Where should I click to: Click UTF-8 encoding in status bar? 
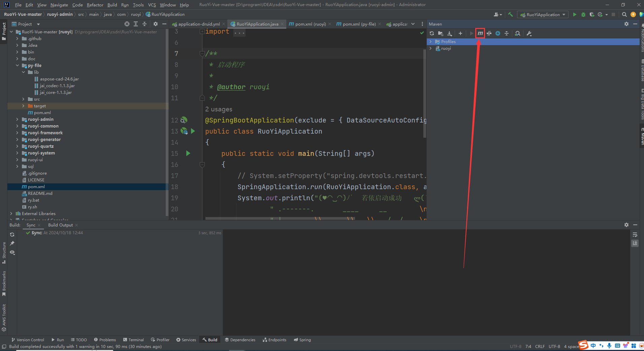[x=554, y=346]
